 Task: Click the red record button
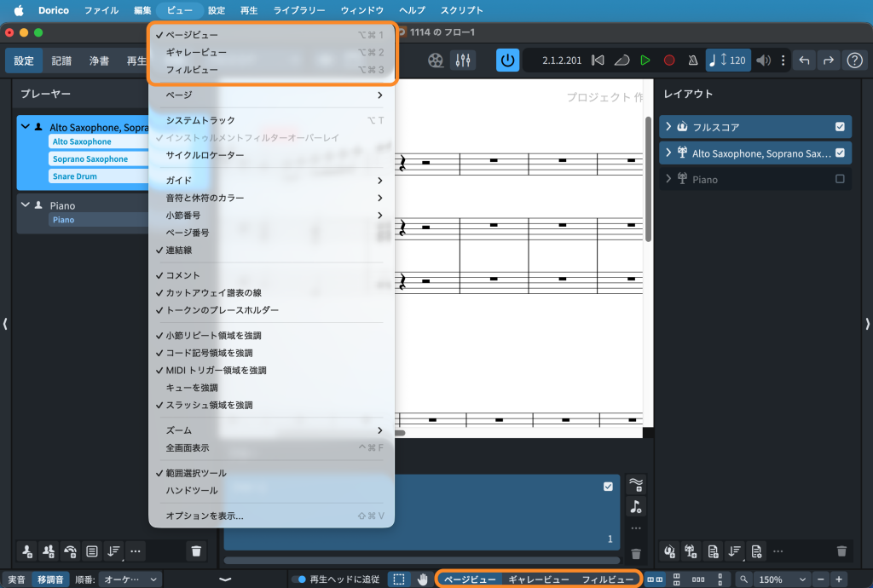[669, 61]
